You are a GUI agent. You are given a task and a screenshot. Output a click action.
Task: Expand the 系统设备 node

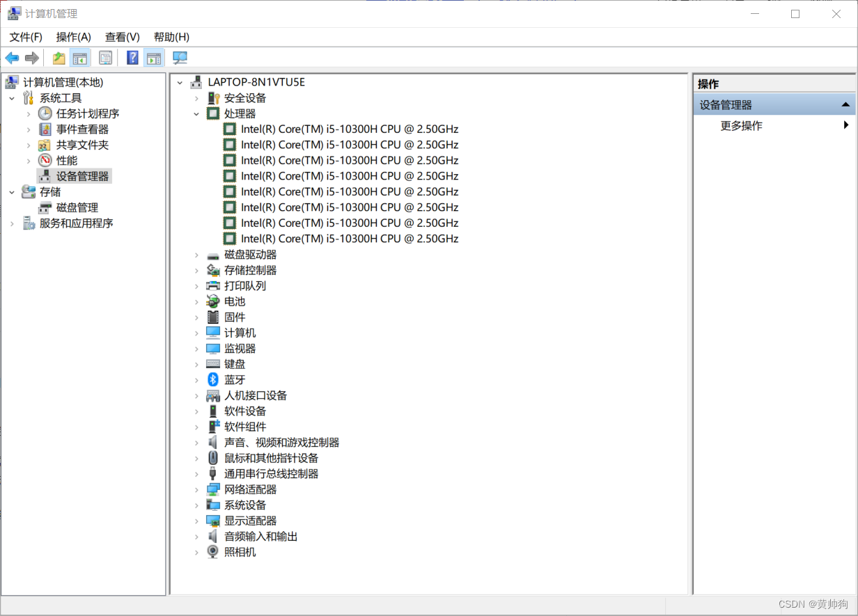[196, 505]
